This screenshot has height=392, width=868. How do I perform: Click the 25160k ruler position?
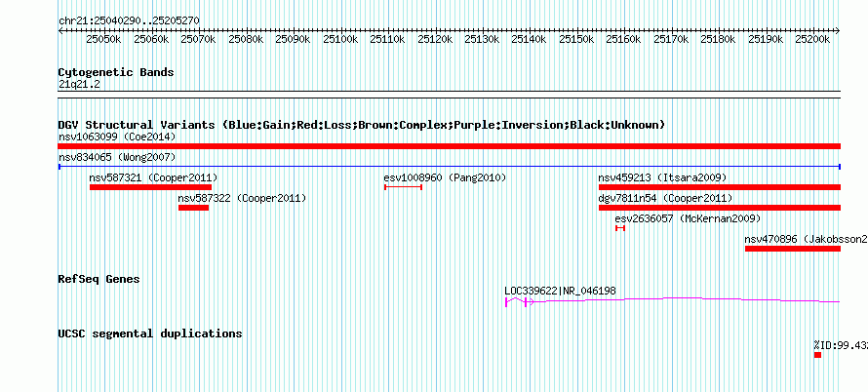pyautogui.click(x=624, y=39)
